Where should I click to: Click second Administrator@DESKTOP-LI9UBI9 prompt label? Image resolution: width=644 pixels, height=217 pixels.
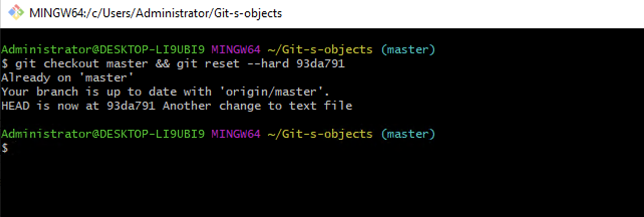pos(103,134)
